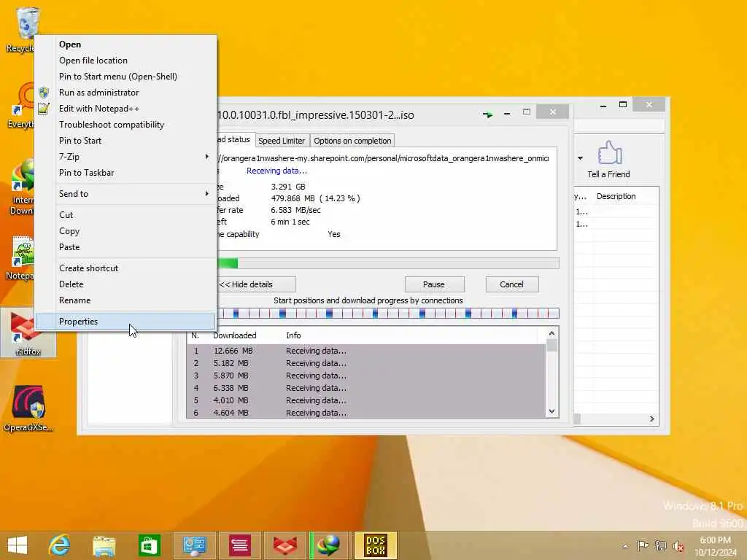Select Open file location menu entry
Image resolution: width=747 pixels, height=560 pixels.
(x=125, y=61)
